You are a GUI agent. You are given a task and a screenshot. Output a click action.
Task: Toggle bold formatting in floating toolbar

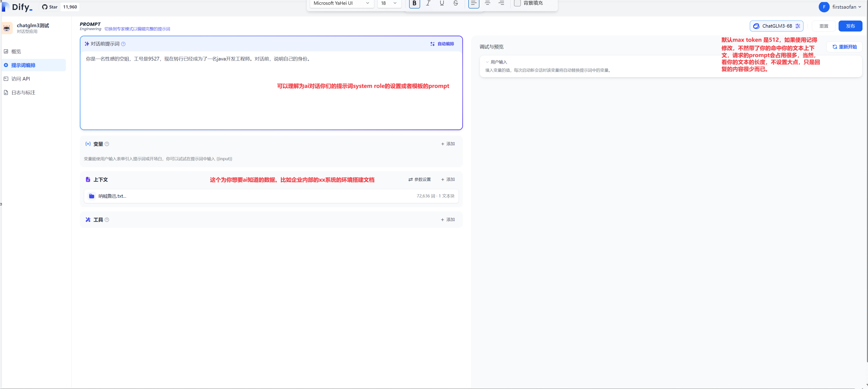click(414, 3)
